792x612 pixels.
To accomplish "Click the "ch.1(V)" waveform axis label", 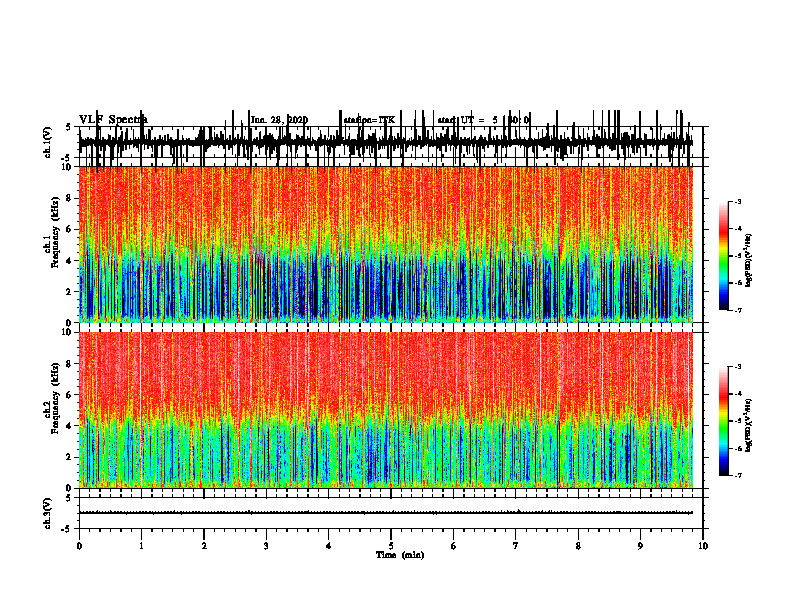I will point(48,142).
